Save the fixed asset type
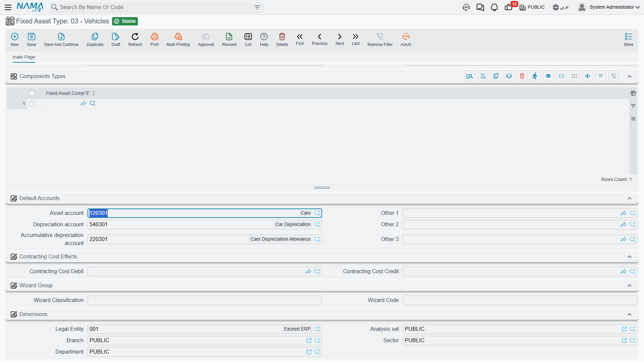 point(32,40)
